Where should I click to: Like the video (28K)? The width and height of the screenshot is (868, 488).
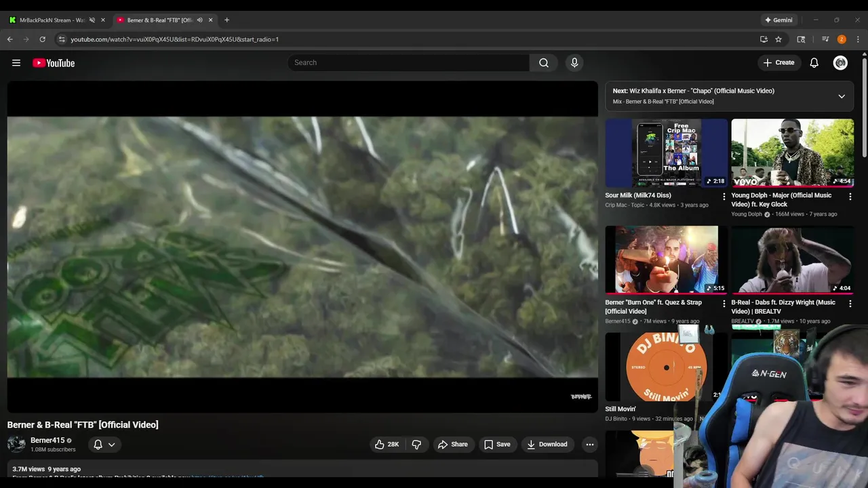pyautogui.click(x=387, y=444)
